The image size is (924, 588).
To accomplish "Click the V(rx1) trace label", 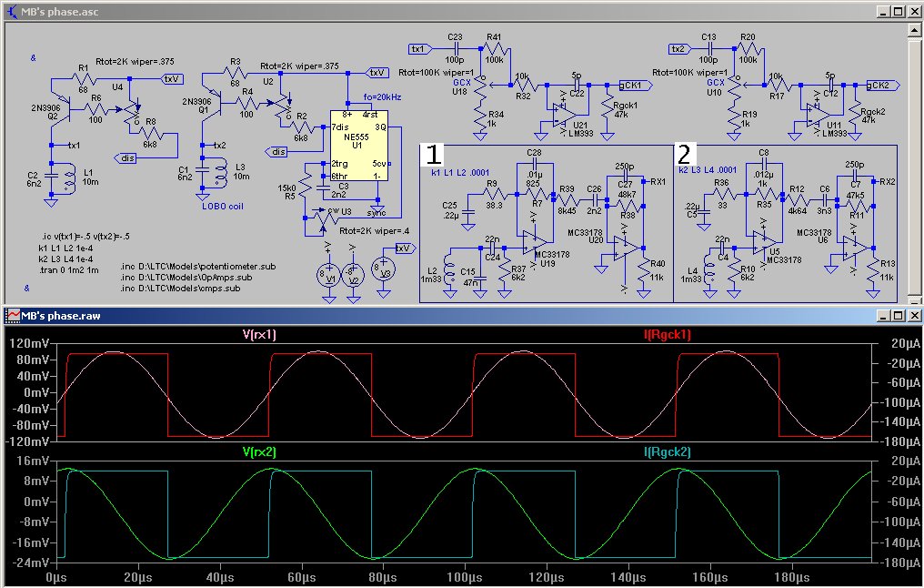I will (260, 335).
